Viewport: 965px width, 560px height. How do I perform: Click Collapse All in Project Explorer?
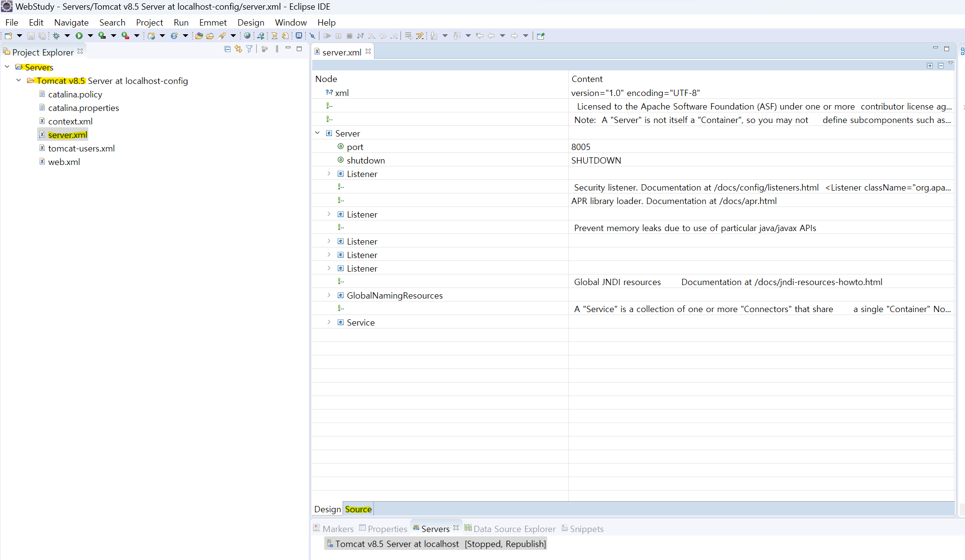tap(228, 49)
